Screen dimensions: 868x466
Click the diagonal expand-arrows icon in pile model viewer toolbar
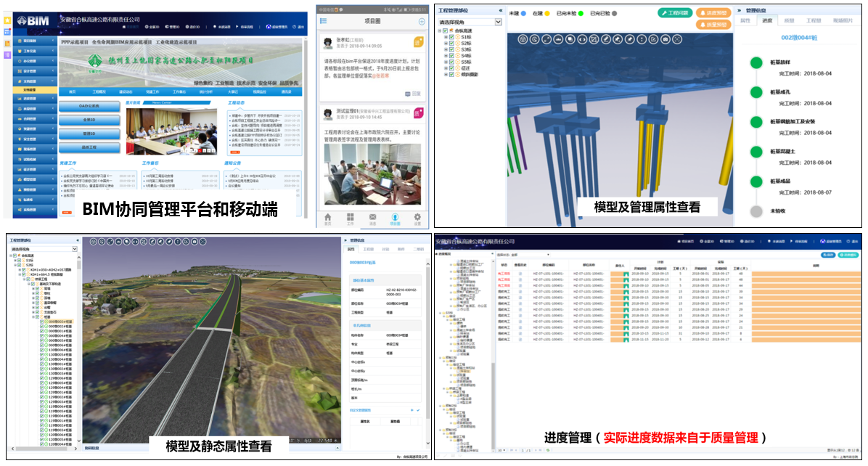coord(546,39)
